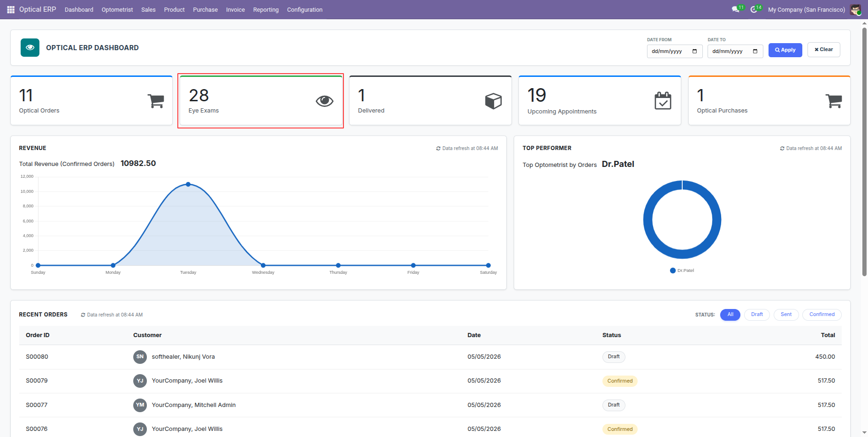The image size is (868, 437).
Task: Click the user avatar in the top bar
Action: point(855,9)
